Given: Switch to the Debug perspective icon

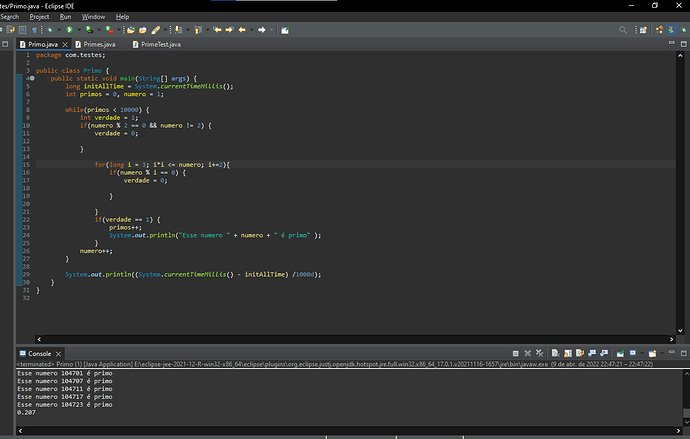Looking at the screenshot, I should coord(683,30).
